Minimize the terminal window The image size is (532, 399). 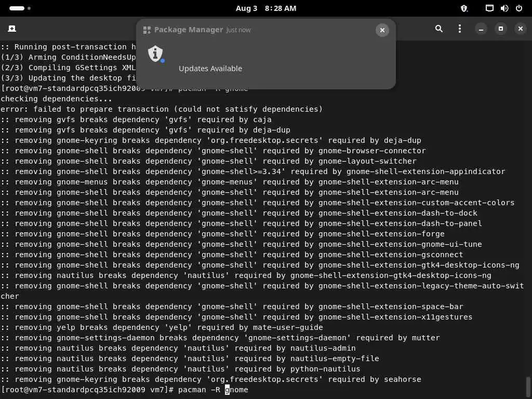click(481, 29)
